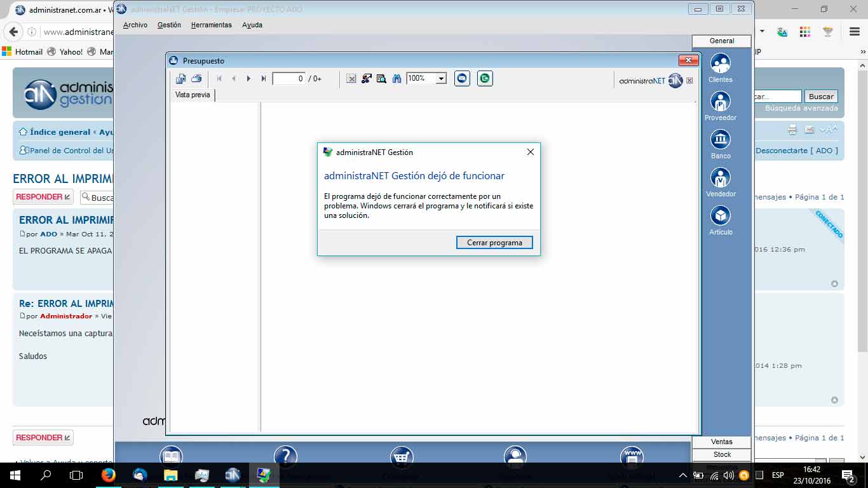
Task: Open Clientes in the sidebar
Action: pos(721,68)
